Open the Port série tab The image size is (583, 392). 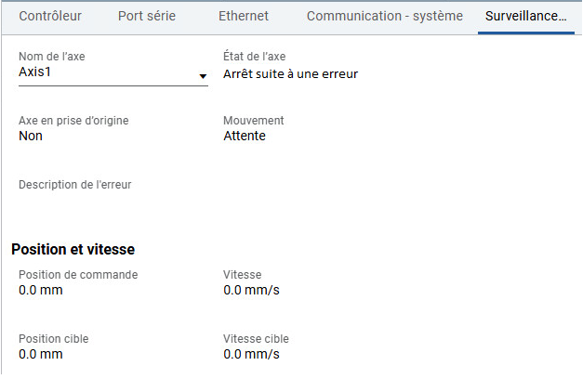[x=147, y=16]
